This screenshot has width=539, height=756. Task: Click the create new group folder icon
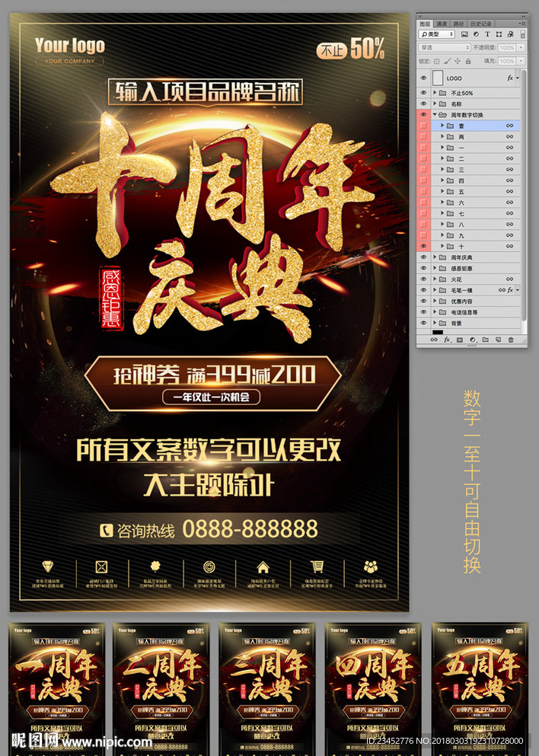486,340
